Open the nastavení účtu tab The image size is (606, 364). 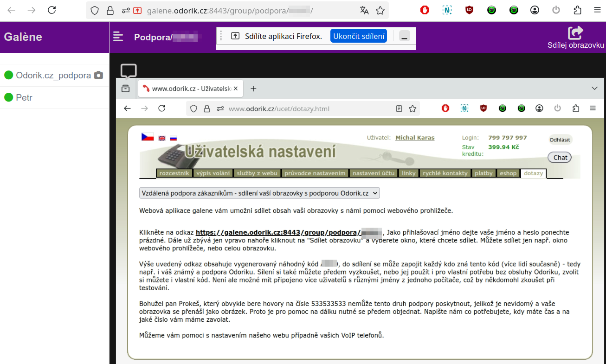tap(374, 173)
